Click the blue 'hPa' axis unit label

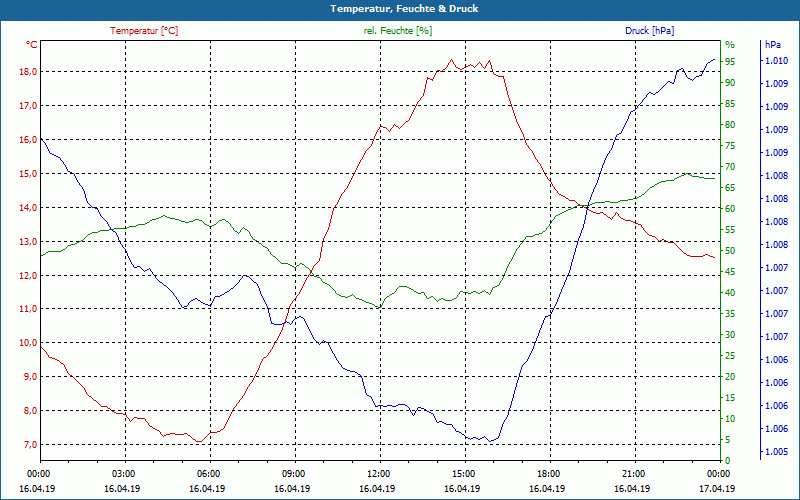click(x=772, y=45)
